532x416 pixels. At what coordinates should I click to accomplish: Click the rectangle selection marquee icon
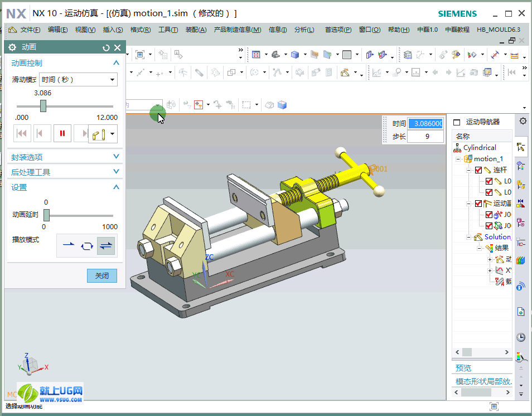click(x=246, y=105)
